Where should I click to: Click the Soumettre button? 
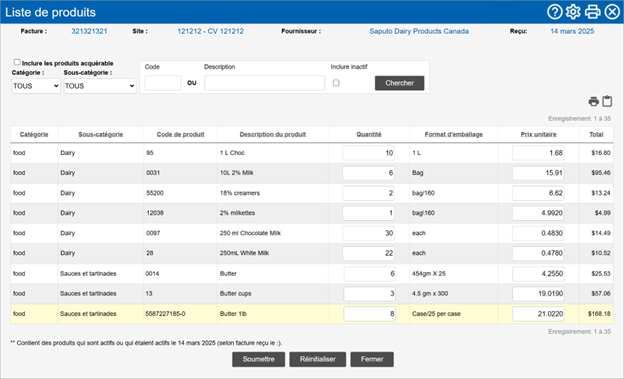pos(258,359)
